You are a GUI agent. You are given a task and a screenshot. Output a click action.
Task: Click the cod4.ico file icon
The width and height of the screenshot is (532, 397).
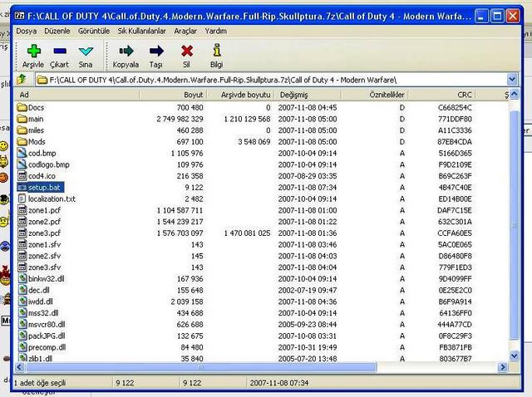click(22, 176)
